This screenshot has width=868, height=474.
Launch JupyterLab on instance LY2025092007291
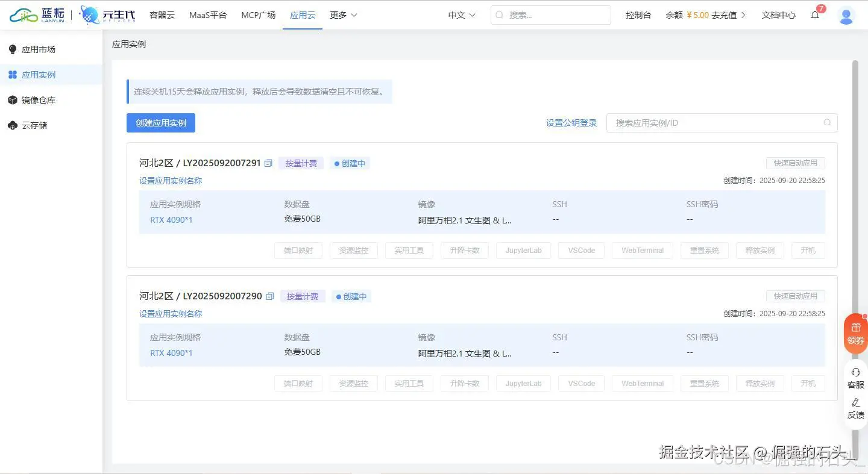(x=523, y=250)
